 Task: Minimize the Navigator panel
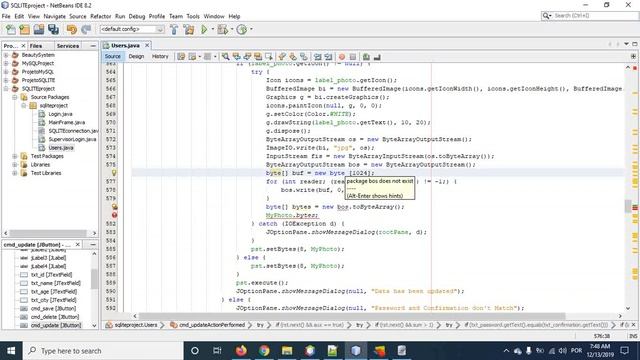tap(93, 244)
